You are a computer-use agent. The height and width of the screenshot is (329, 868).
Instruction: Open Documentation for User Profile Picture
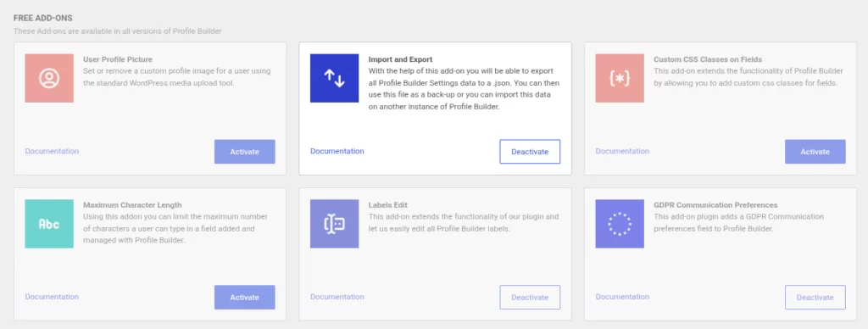pyautogui.click(x=52, y=151)
